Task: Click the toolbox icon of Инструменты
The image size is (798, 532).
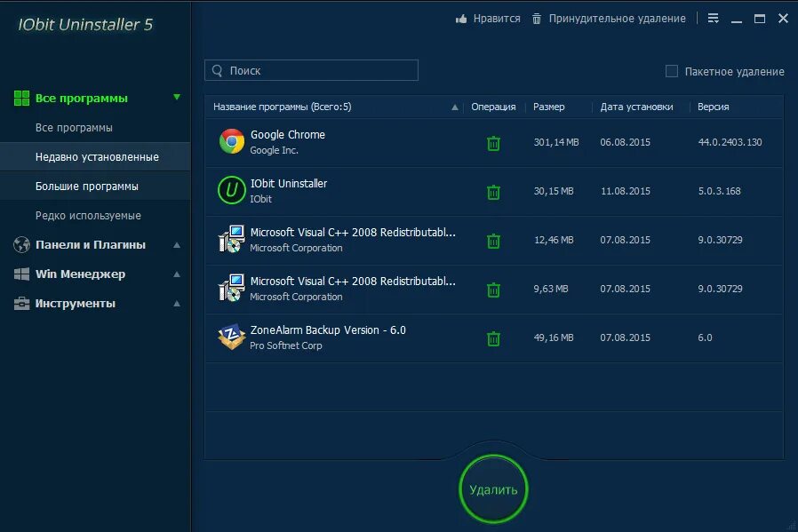Action: (x=21, y=304)
